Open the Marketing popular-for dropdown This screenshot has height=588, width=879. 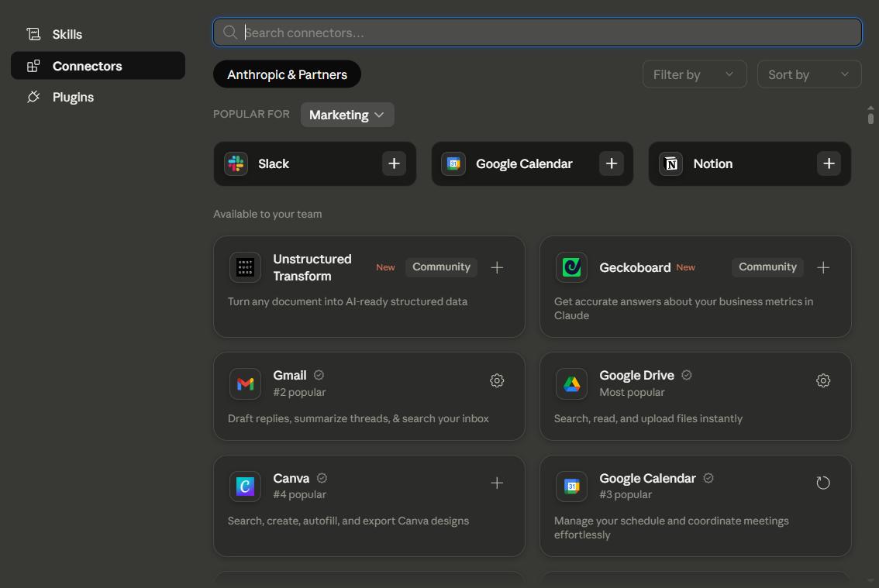347,115
